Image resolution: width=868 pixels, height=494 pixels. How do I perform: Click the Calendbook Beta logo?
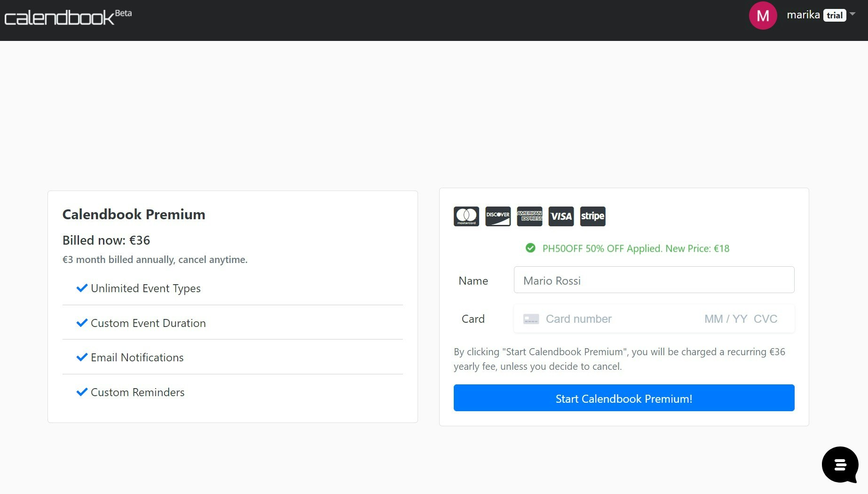point(68,17)
